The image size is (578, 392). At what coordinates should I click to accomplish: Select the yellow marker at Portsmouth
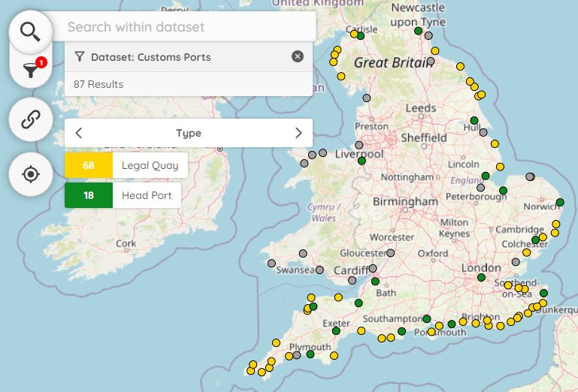pos(431,332)
